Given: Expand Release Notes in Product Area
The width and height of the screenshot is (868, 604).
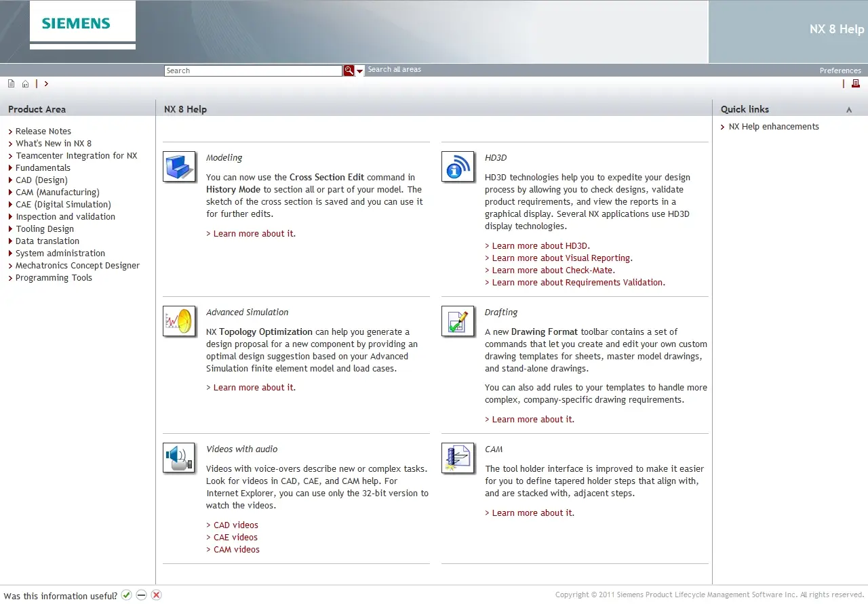Looking at the screenshot, I should pos(43,132).
